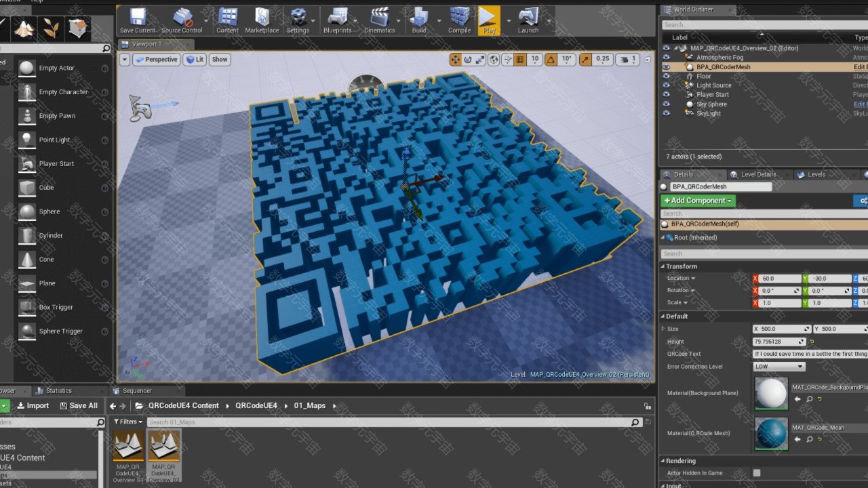Screen dimensions: 868x488
Task: Open the Settings toolbar icon
Action: 298,20
